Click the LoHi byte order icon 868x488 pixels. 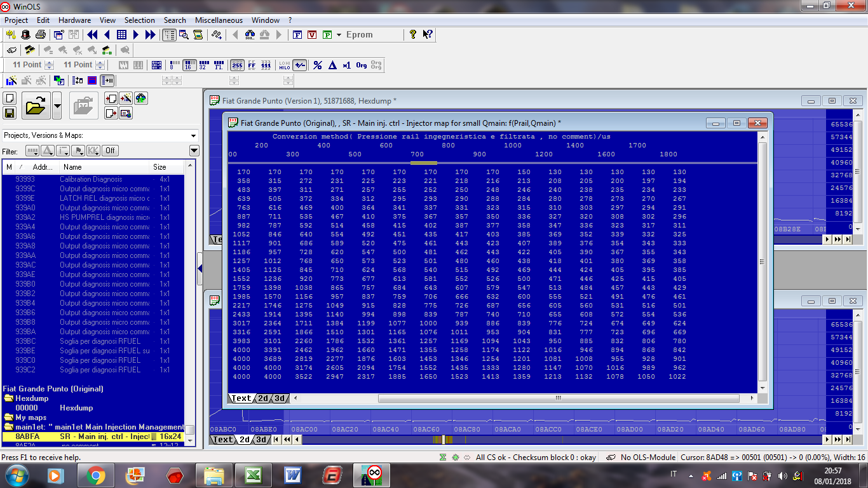tap(285, 65)
